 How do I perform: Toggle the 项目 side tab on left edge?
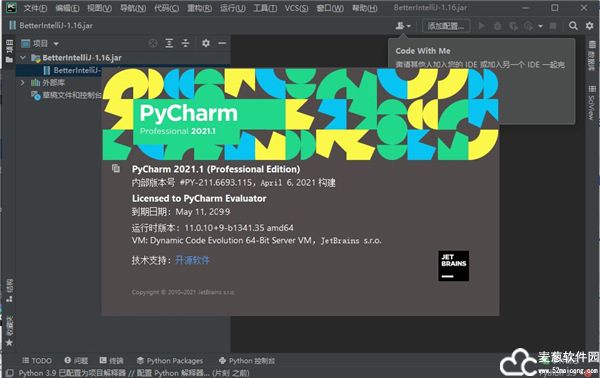(10, 51)
